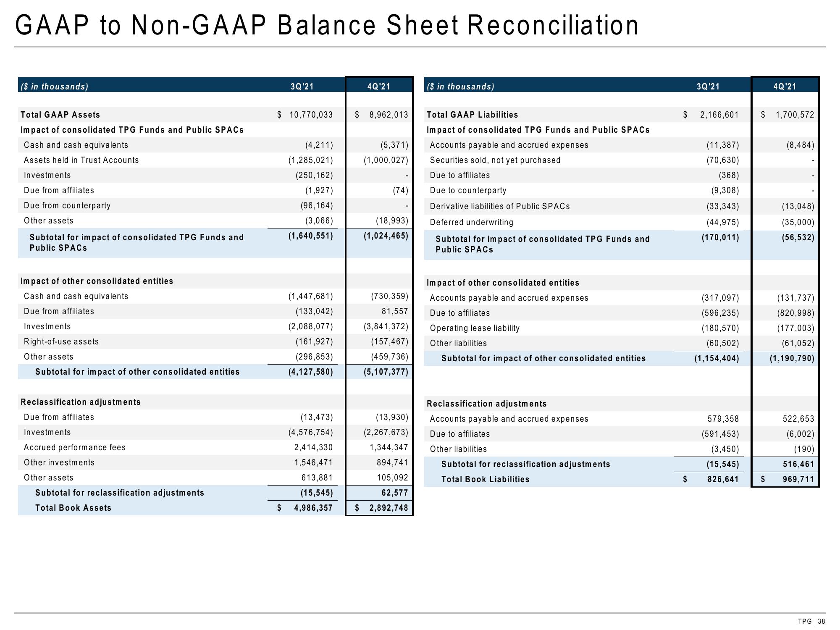The width and height of the screenshot is (840, 630).
Task: Select the 'Accrued performance fees' label
Action: [75, 447]
